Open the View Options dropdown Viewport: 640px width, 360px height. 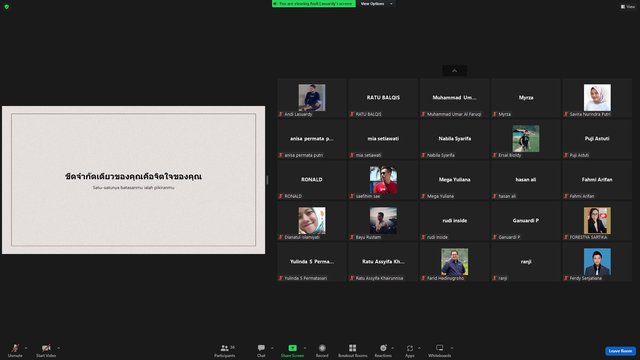(376, 4)
